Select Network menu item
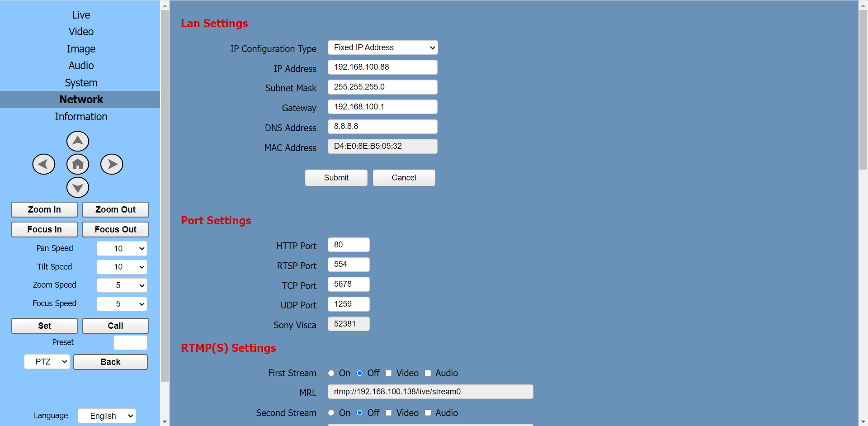 pos(80,99)
